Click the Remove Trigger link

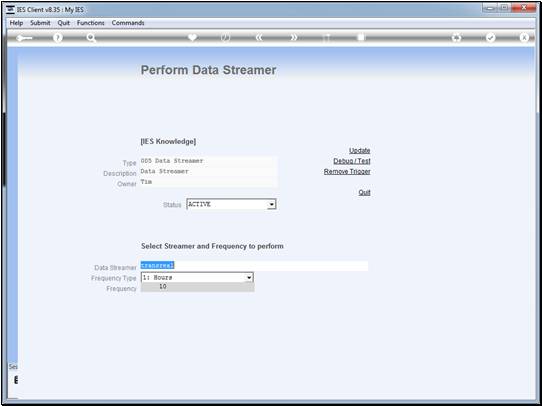click(x=347, y=171)
